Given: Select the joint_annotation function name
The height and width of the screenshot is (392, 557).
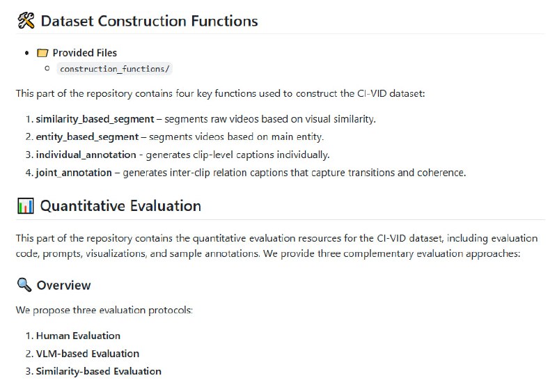Looking at the screenshot, I should coord(74,173).
